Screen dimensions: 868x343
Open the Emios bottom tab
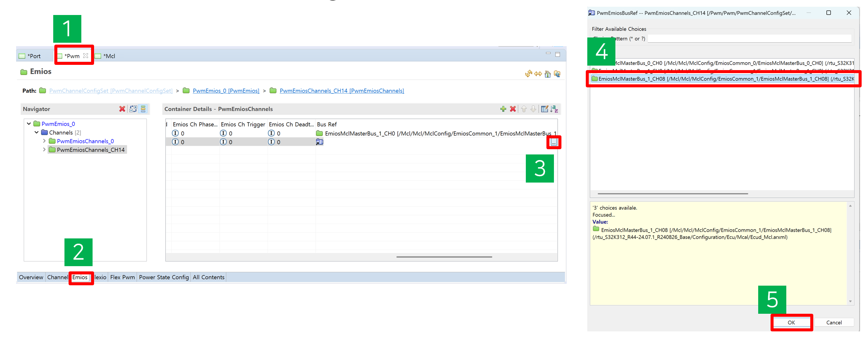click(80, 277)
